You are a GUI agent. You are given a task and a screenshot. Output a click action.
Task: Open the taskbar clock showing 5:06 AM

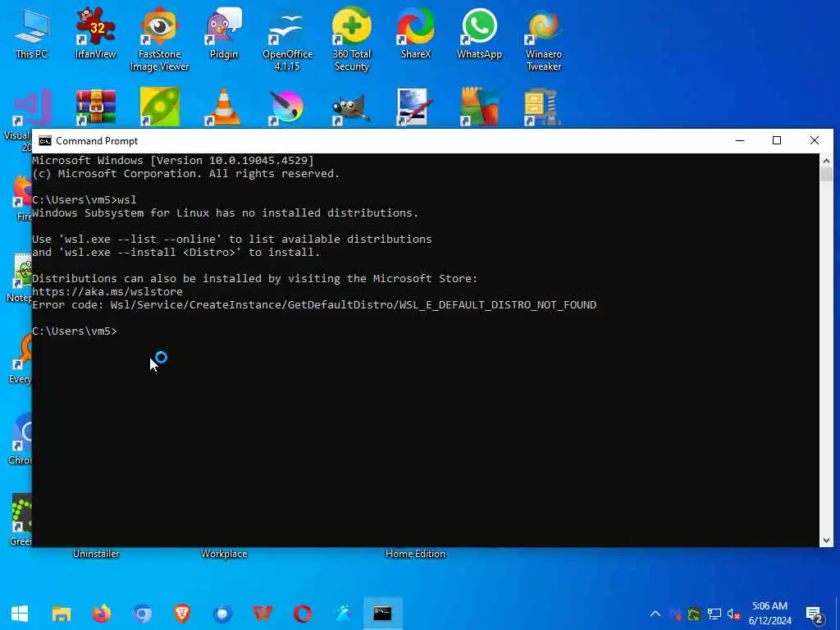769,614
